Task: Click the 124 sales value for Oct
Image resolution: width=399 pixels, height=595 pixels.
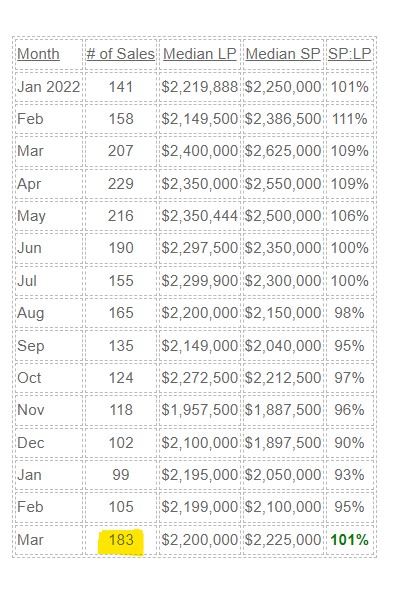Action: [x=121, y=378]
